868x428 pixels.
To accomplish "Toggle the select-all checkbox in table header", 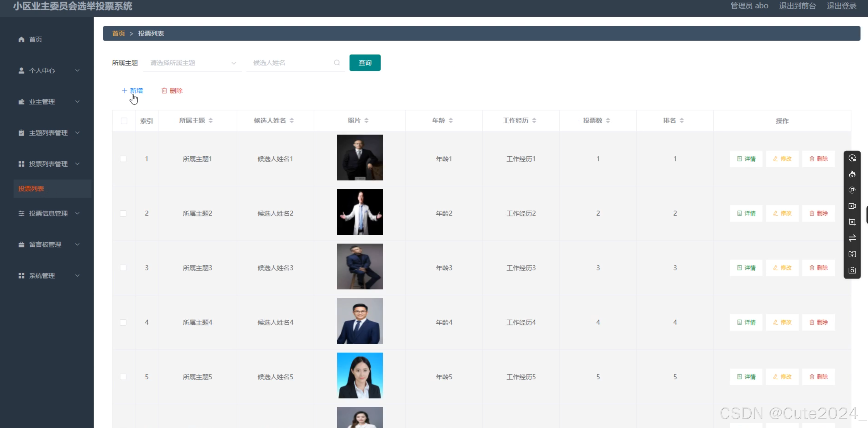I will [124, 121].
